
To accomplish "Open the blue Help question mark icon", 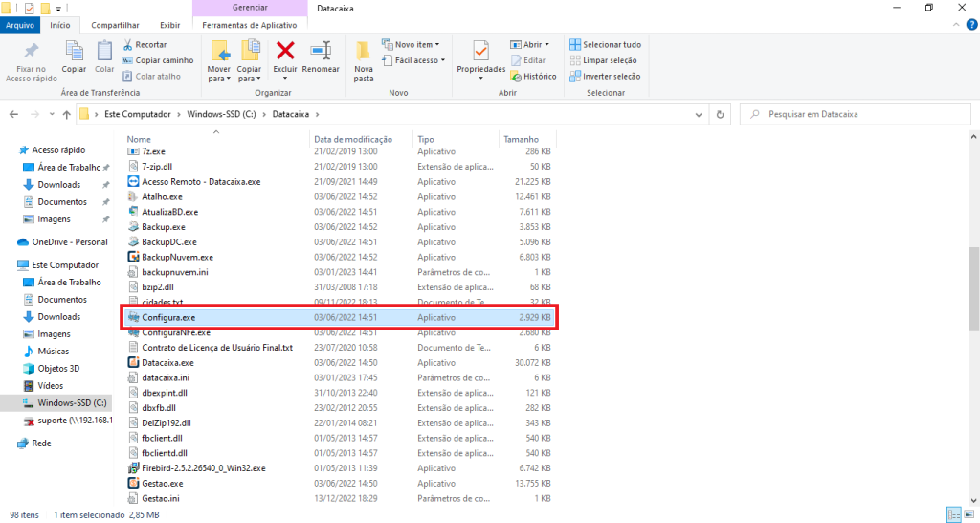I will [x=971, y=25].
